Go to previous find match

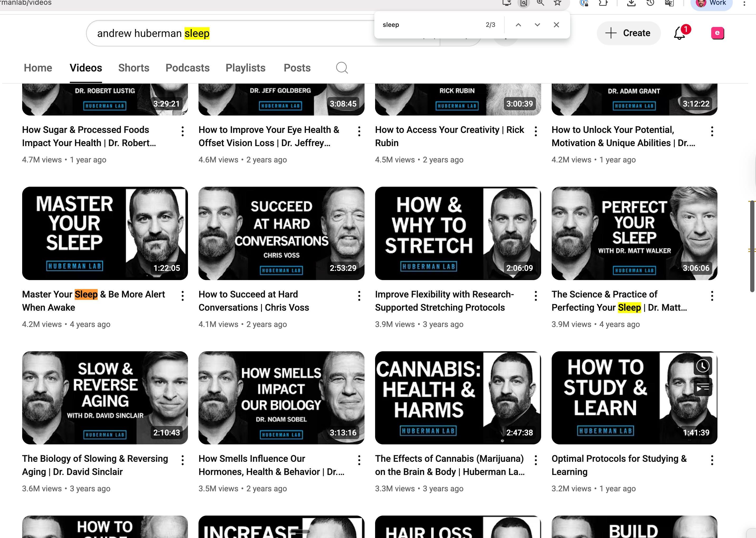click(x=518, y=25)
